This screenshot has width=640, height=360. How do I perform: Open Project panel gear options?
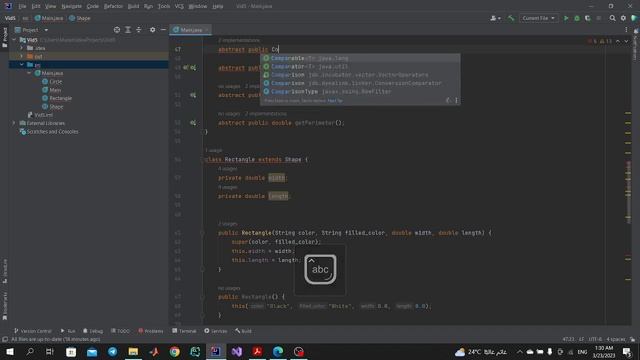pos(152,30)
